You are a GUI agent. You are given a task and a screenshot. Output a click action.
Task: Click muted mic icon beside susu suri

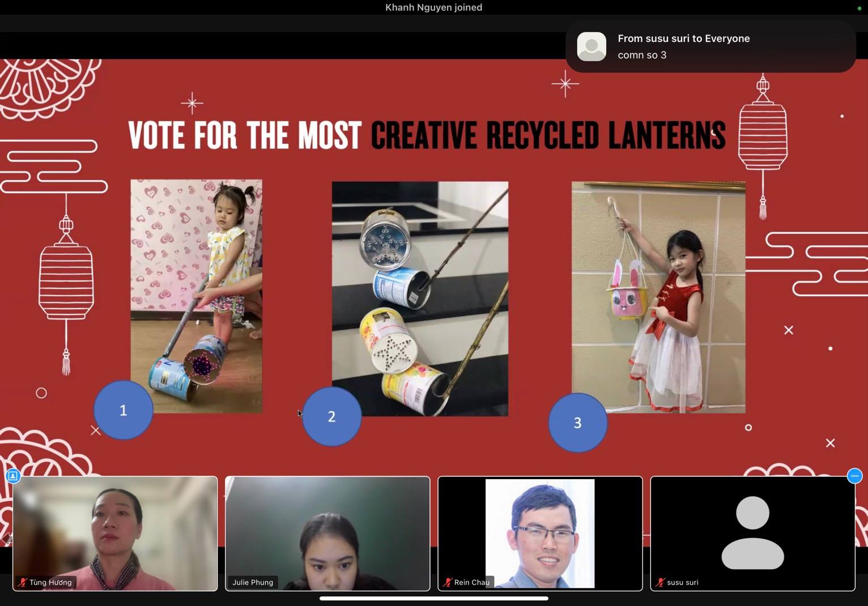click(x=660, y=582)
